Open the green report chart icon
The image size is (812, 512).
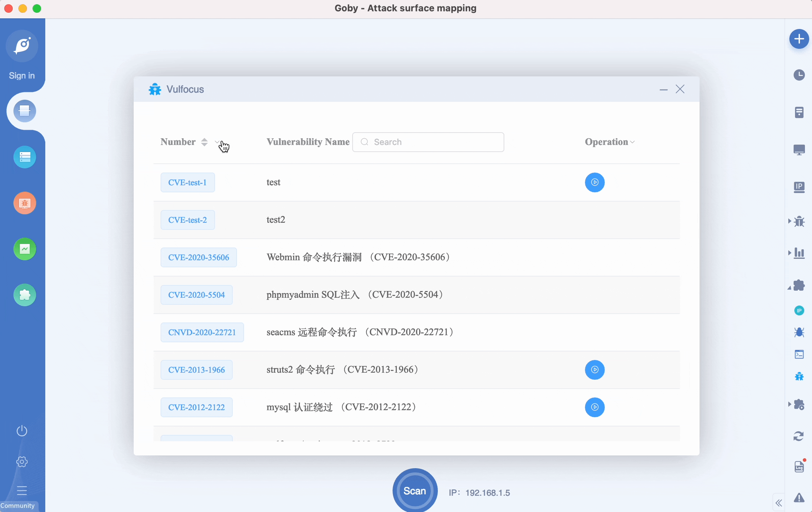coord(25,249)
